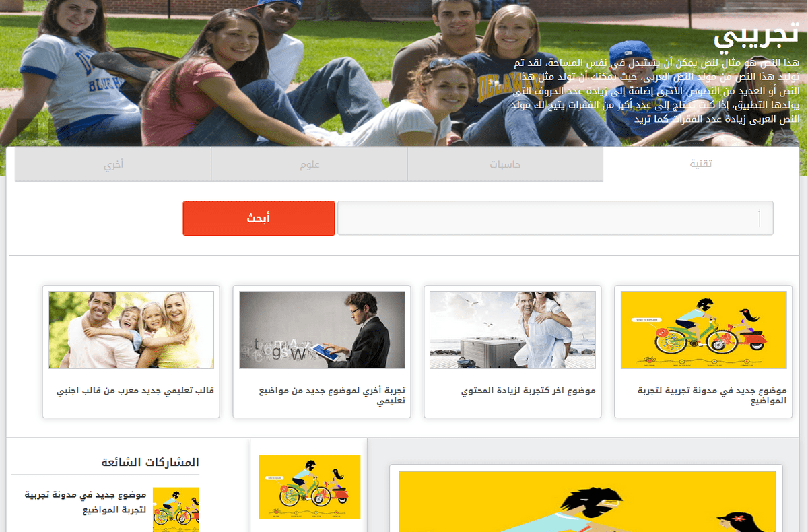Open the large featured bicycle post image

click(x=587, y=502)
